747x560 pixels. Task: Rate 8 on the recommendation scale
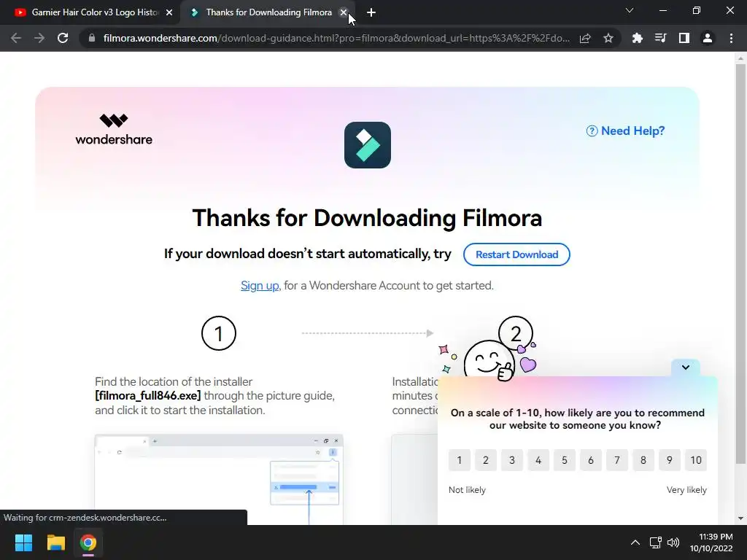[643, 460]
